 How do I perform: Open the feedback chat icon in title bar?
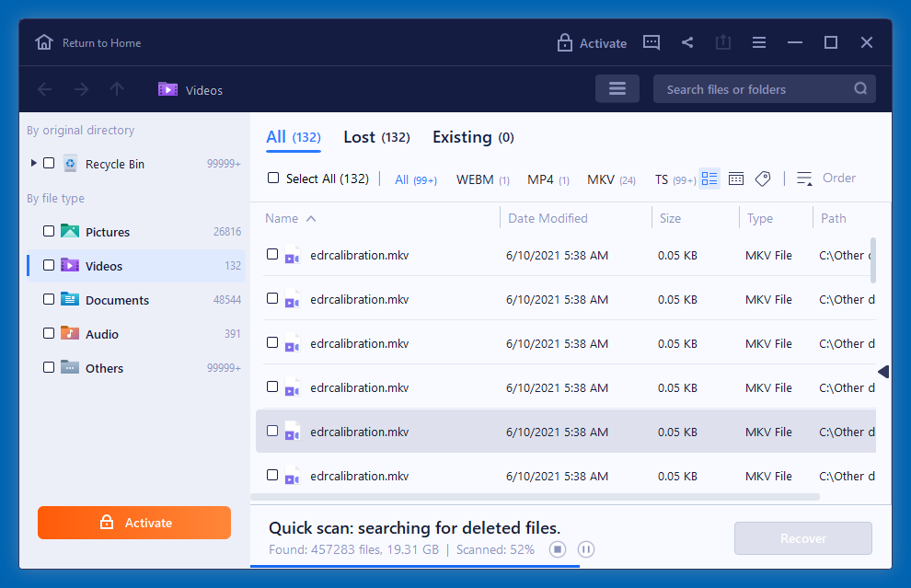[652, 42]
